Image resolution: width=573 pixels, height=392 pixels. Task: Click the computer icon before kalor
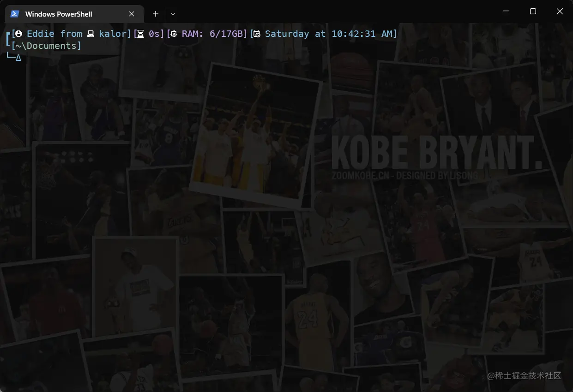point(91,34)
